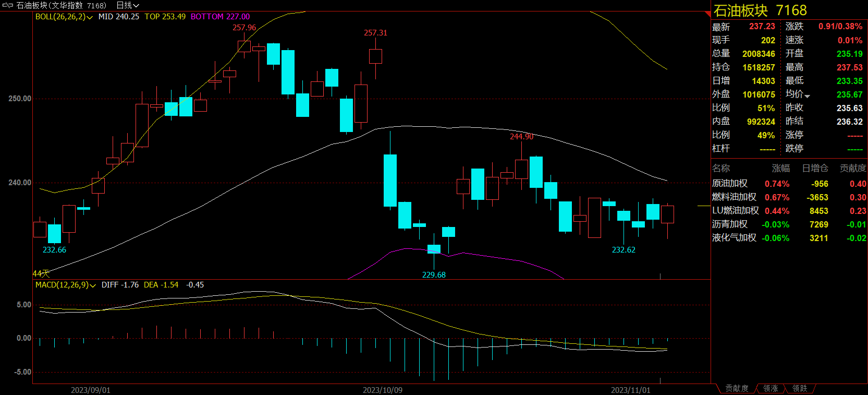Screen dimensions: 868x395
Task: Click the 总量 value 2008346
Action: 759,54
